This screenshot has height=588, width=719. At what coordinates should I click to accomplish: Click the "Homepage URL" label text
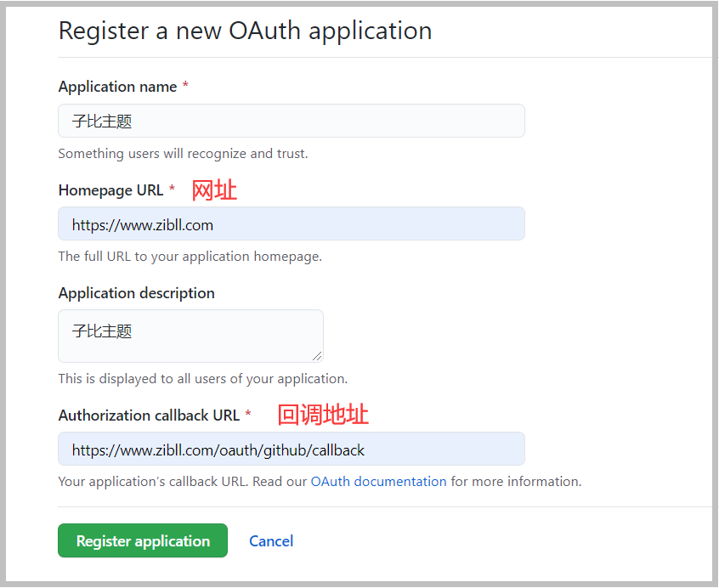[x=110, y=190]
